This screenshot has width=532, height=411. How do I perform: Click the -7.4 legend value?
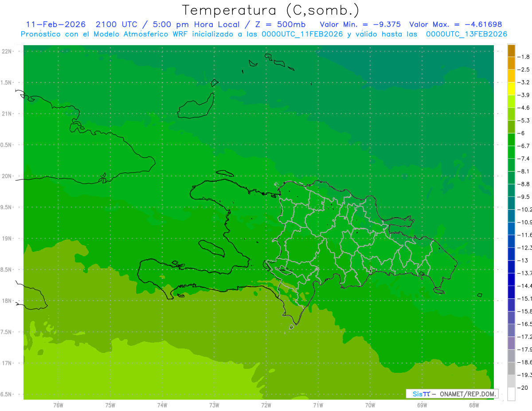coord(524,159)
